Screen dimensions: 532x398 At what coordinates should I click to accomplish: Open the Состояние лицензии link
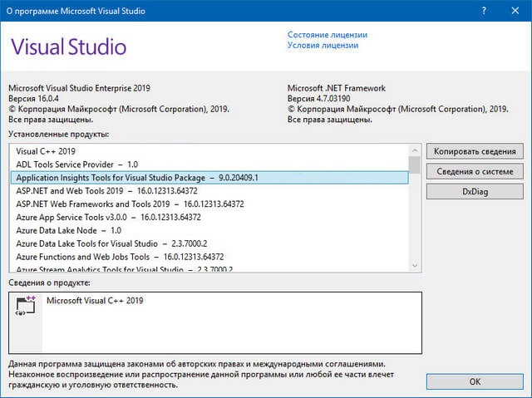[x=327, y=35]
